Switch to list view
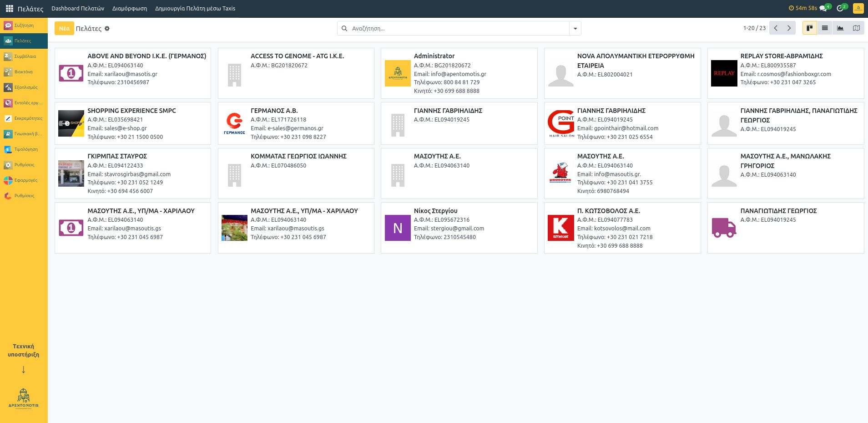The image size is (868, 423). coord(825,28)
